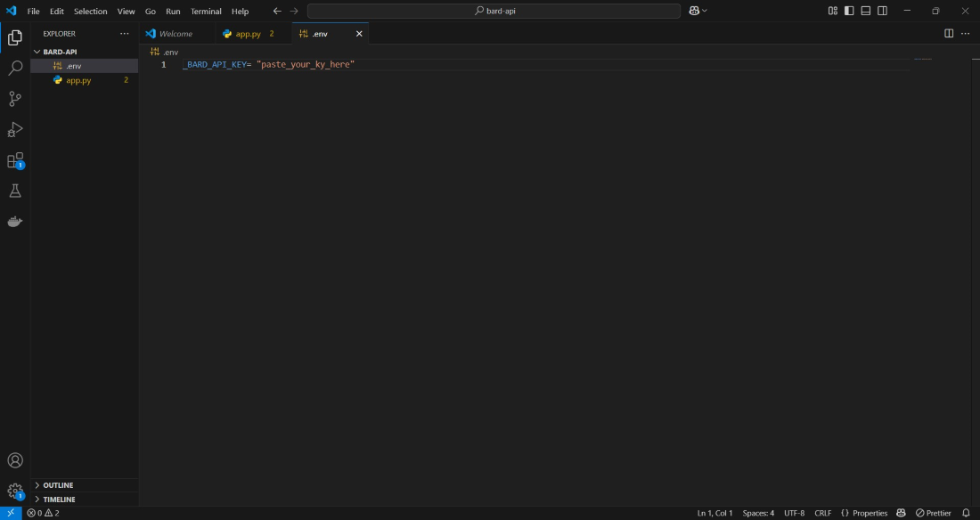
Task: Expand the OUTLINE section
Action: pyautogui.click(x=85, y=485)
